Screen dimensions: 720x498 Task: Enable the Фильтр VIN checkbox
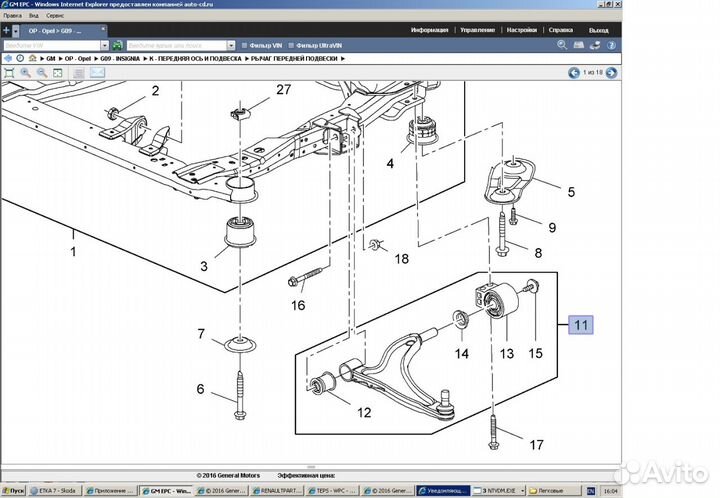(246, 46)
